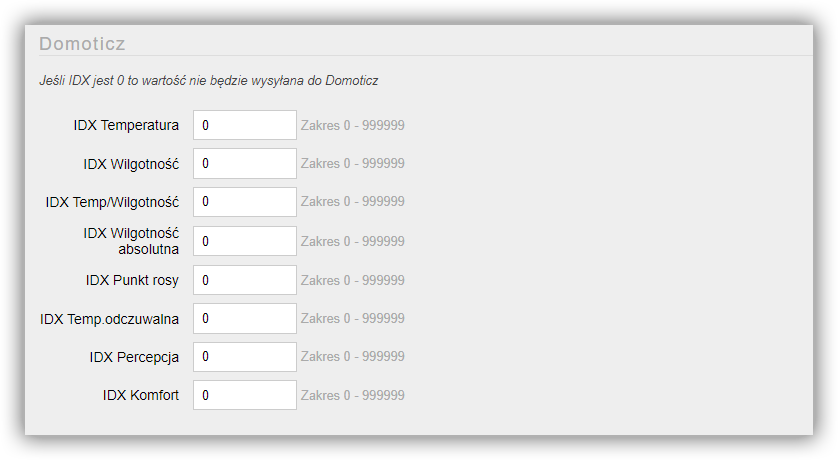Click the IDX Komfort input field
Image resolution: width=838 pixels, height=460 pixels.
click(245, 395)
